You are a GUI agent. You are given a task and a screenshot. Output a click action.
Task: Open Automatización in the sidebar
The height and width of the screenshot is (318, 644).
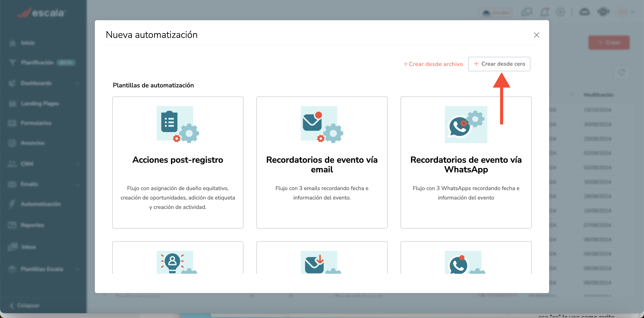tap(41, 204)
